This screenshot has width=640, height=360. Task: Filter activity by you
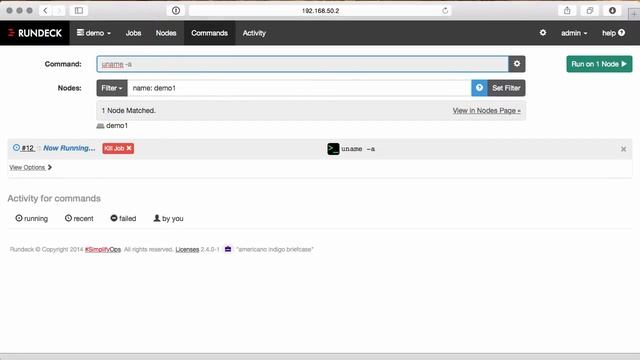(168, 218)
